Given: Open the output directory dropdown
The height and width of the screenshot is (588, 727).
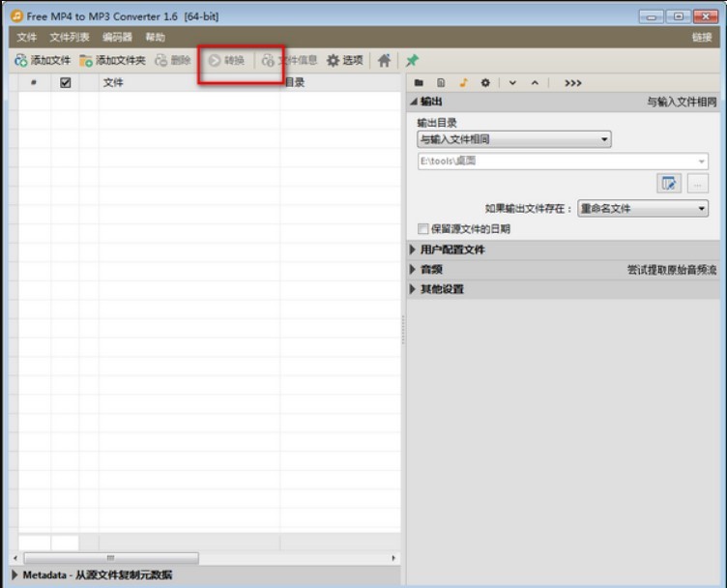Looking at the screenshot, I should (513, 139).
